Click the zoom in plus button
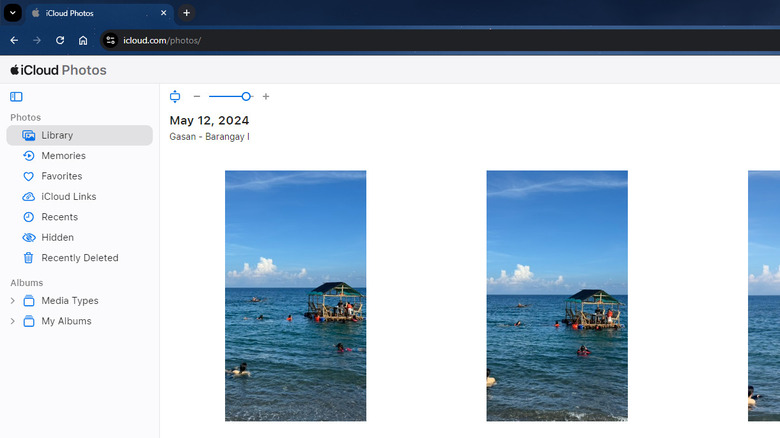Viewport: 780px width, 438px height. pos(266,97)
